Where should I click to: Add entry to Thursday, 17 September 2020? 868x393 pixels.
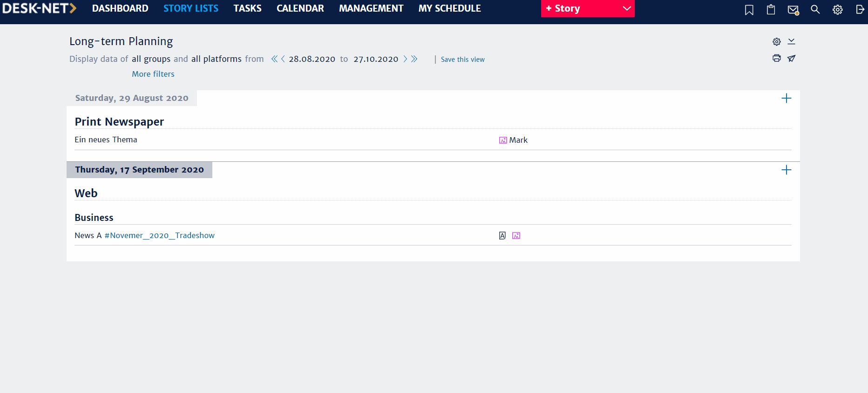[x=786, y=170]
